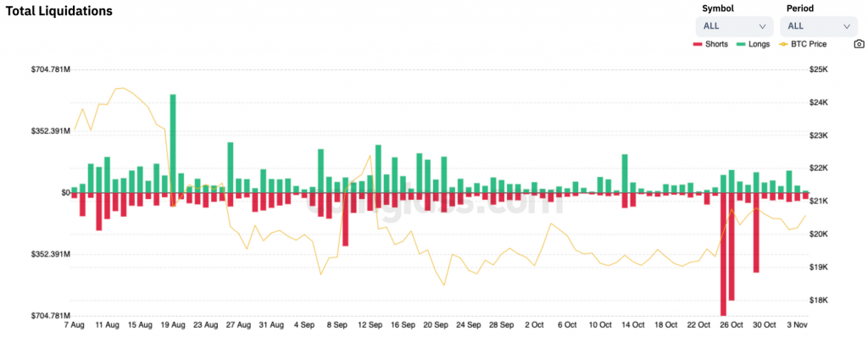Click the tall green longs bar at 19 Aug
Screen dimensions: 868x337
[173, 143]
